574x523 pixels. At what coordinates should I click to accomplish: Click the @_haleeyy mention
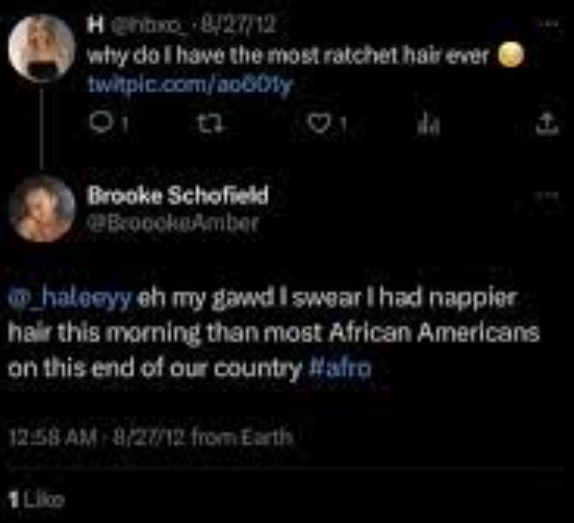[x=70, y=298]
